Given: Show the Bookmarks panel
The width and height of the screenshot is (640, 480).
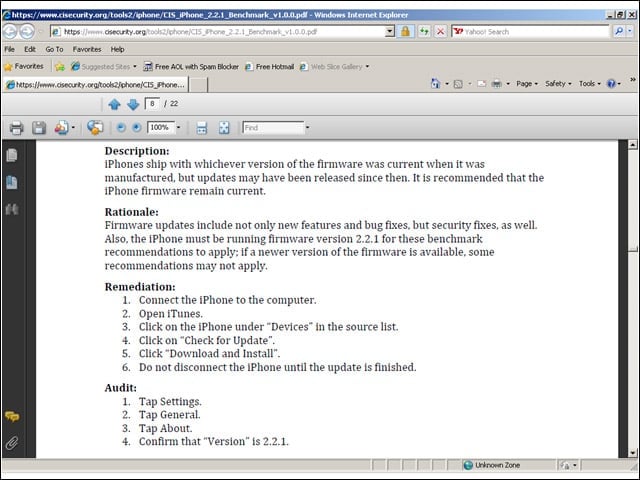Looking at the screenshot, I should [x=12, y=182].
